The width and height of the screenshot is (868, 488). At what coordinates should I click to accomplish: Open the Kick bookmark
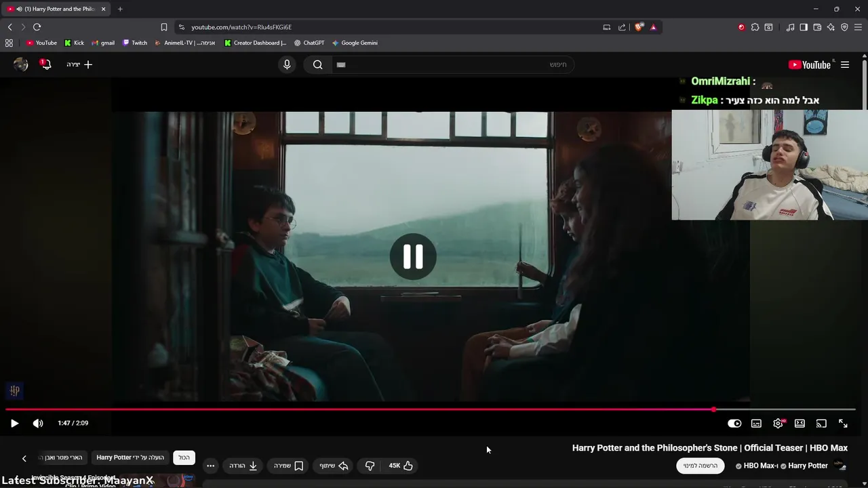[74, 43]
